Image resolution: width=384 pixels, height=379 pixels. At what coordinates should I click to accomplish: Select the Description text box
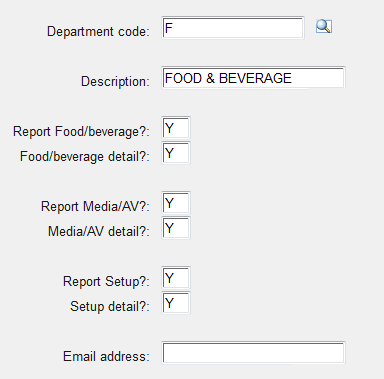(253, 78)
